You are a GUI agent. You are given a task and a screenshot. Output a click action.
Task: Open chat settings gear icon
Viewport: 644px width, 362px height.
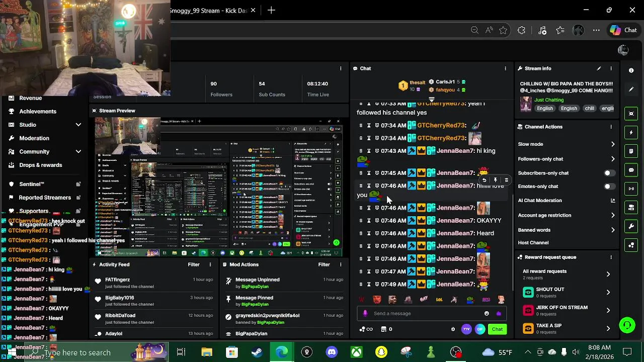453,329
